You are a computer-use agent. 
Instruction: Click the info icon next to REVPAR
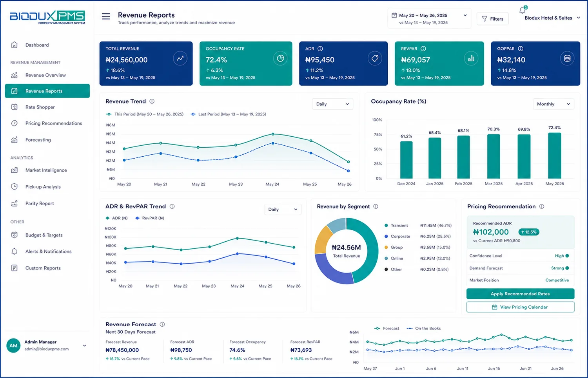pyautogui.click(x=423, y=49)
